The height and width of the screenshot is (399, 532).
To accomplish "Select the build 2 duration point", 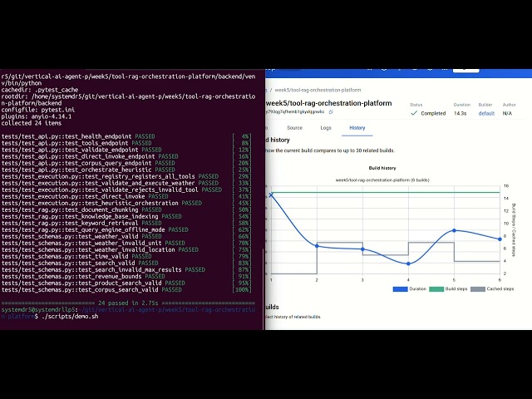I will pyautogui.click(x=317, y=246).
